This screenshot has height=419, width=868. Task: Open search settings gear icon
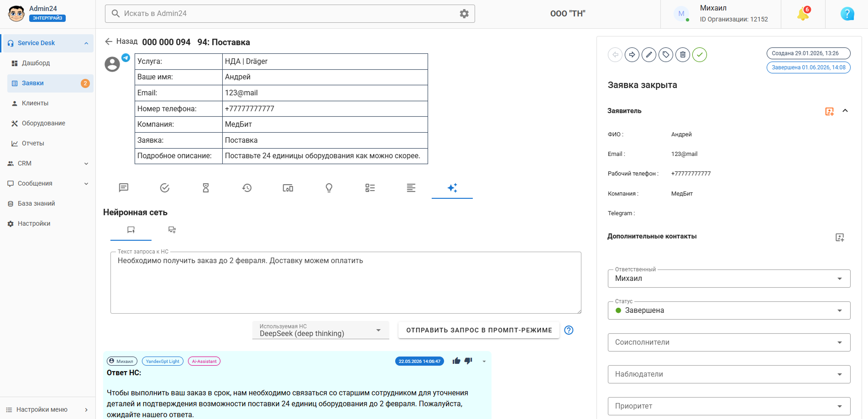[x=464, y=14]
